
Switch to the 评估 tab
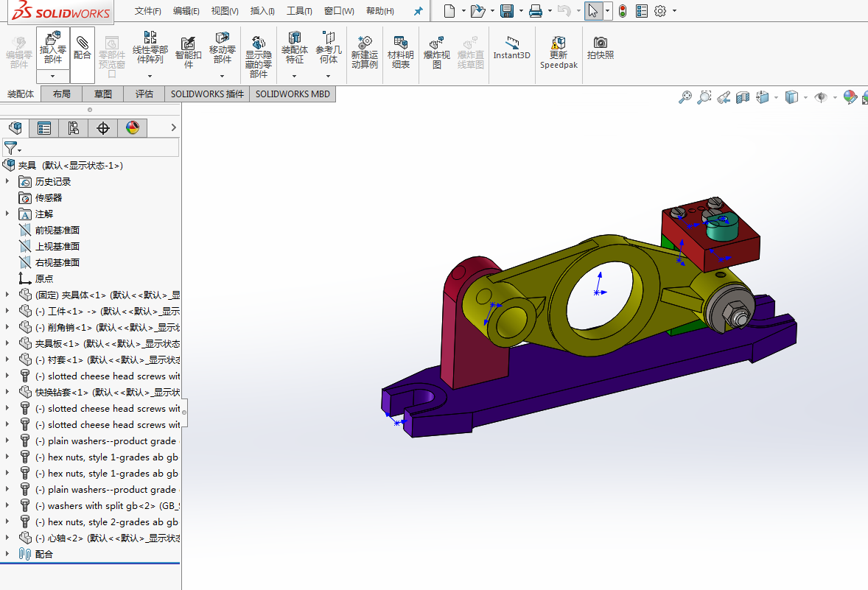[x=144, y=94]
